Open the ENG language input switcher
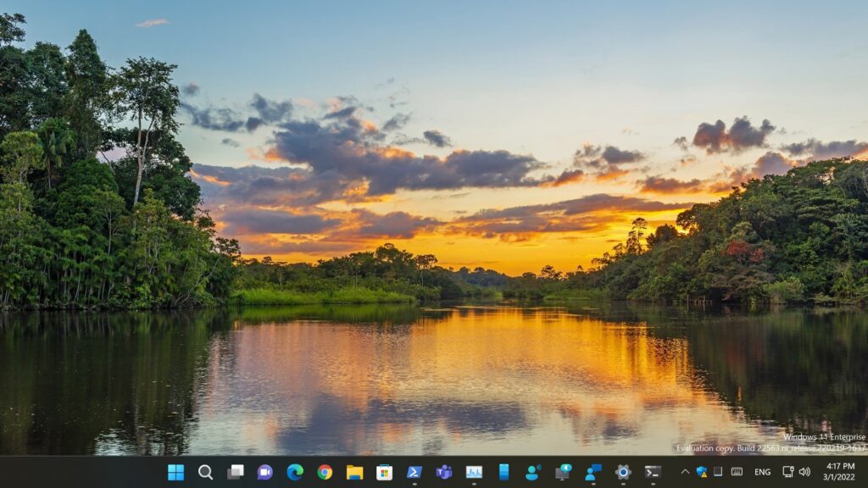This screenshot has width=868, height=488. point(762,472)
